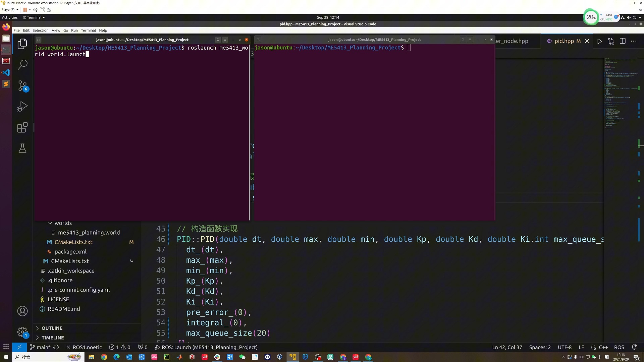644x362 pixels.
Task: Split the editor to the right
Action: pos(623,41)
